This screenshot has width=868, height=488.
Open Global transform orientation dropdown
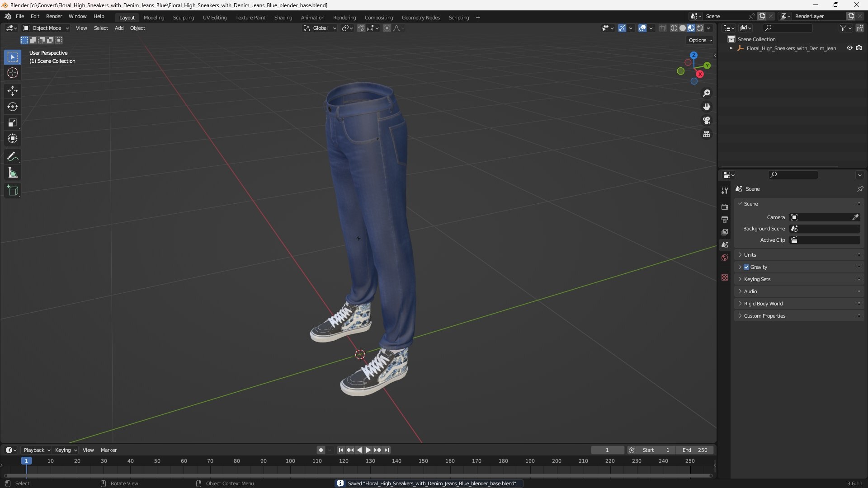tap(320, 28)
